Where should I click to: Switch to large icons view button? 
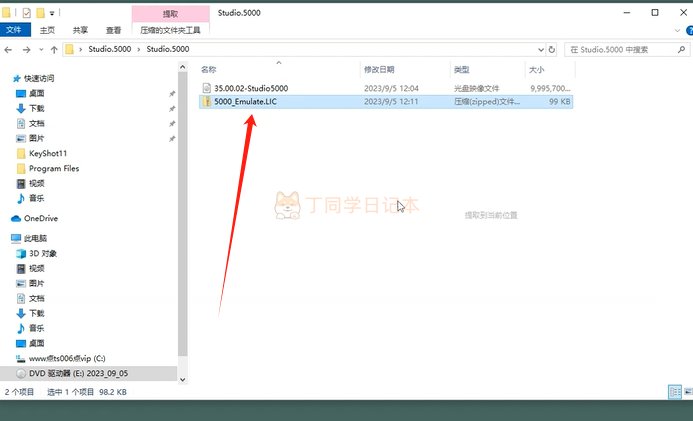[688, 392]
